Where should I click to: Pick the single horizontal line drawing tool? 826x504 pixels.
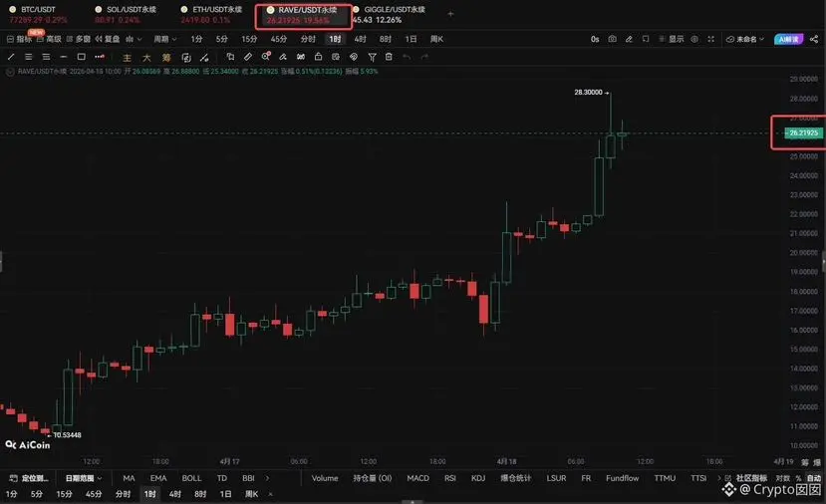tap(64, 57)
